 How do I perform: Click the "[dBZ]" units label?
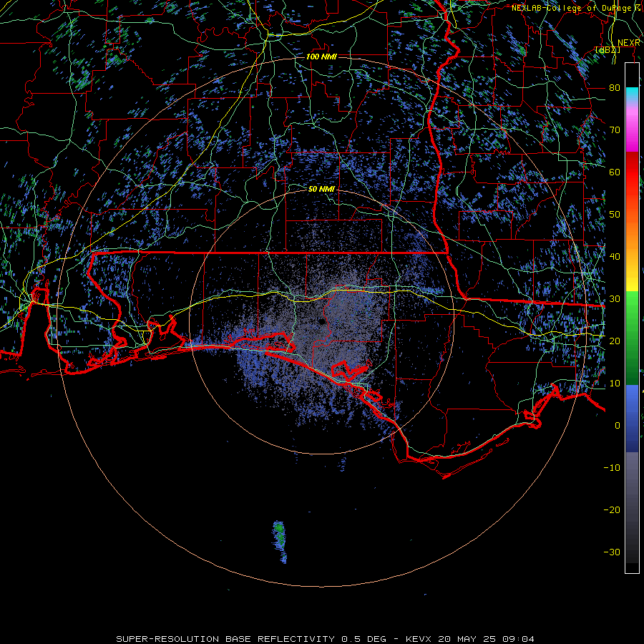pyautogui.click(x=608, y=50)
